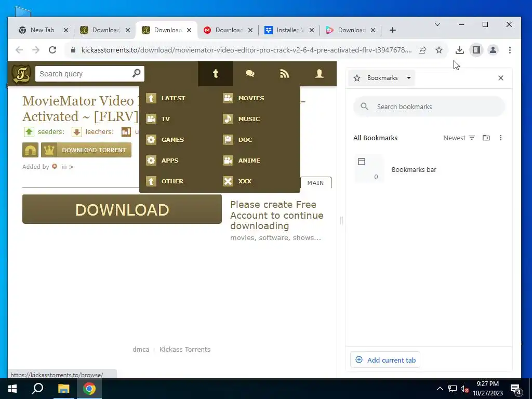Select DOC in the category menu
Image resolution: width=532 pixels, height=399 pixels.
[237, 140]
